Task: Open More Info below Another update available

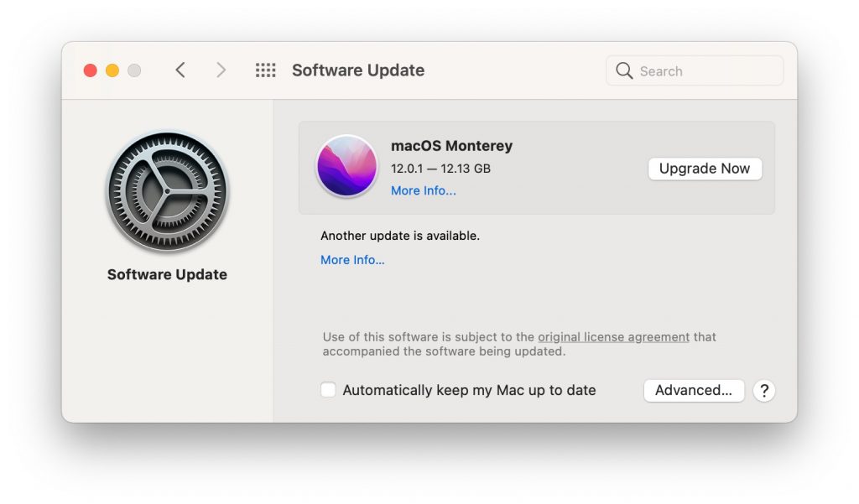Action: click(x=352, y=260)
